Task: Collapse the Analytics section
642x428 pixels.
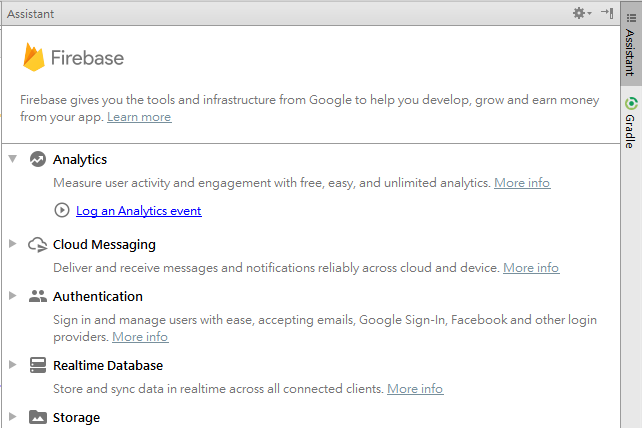Action: (12, 159)
